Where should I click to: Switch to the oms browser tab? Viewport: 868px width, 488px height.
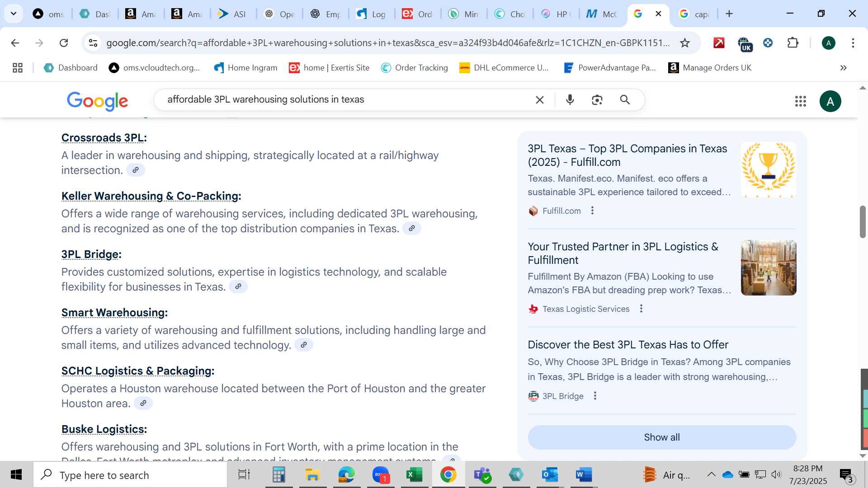[49, 14]
